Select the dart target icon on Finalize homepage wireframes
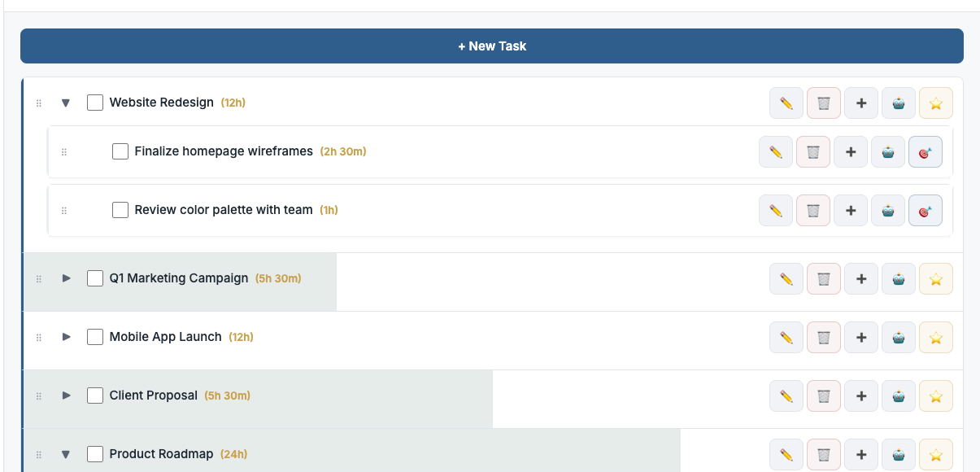 tap(926, 151)
